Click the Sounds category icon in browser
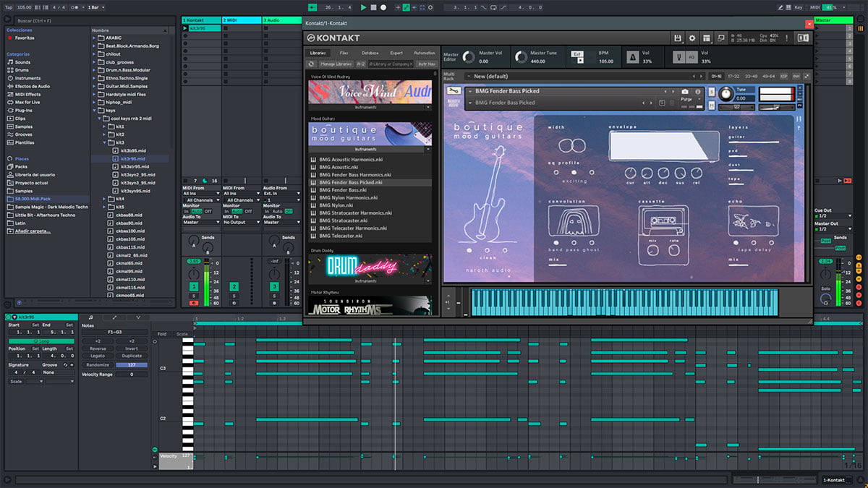The image size is (868, 488). click(10, 62)
